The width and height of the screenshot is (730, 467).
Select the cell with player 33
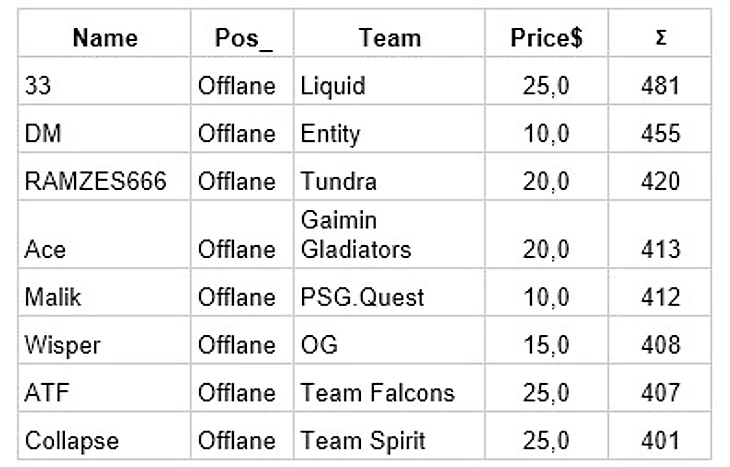click(40, 86)
